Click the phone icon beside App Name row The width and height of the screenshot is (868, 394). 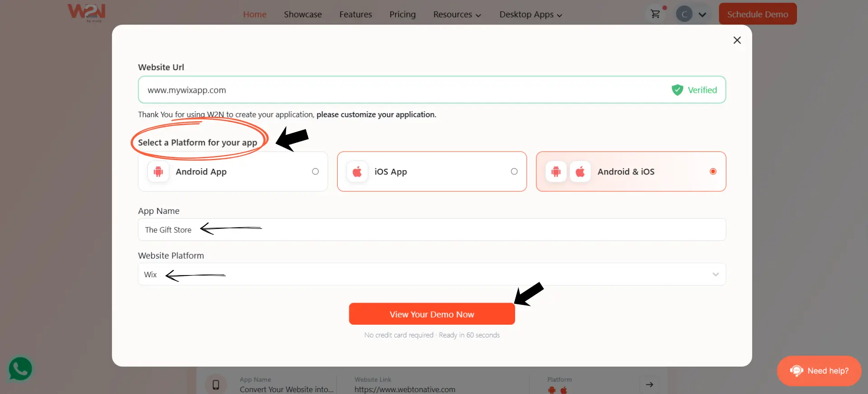point(216,385)
